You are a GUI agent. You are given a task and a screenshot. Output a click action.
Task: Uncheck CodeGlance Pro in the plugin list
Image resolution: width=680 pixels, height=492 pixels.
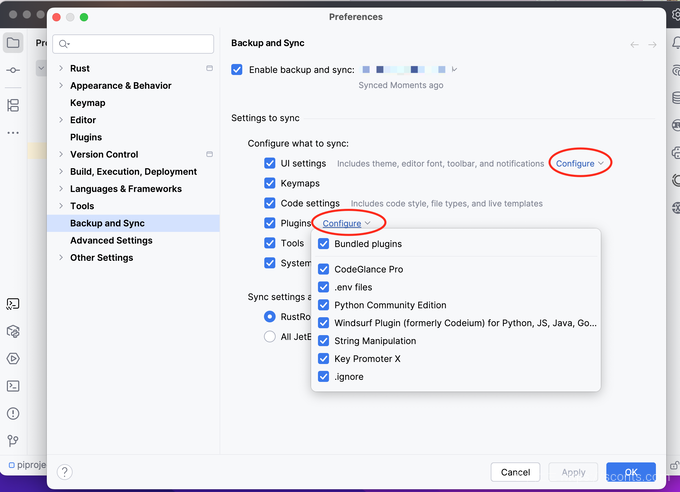(324, 269)
